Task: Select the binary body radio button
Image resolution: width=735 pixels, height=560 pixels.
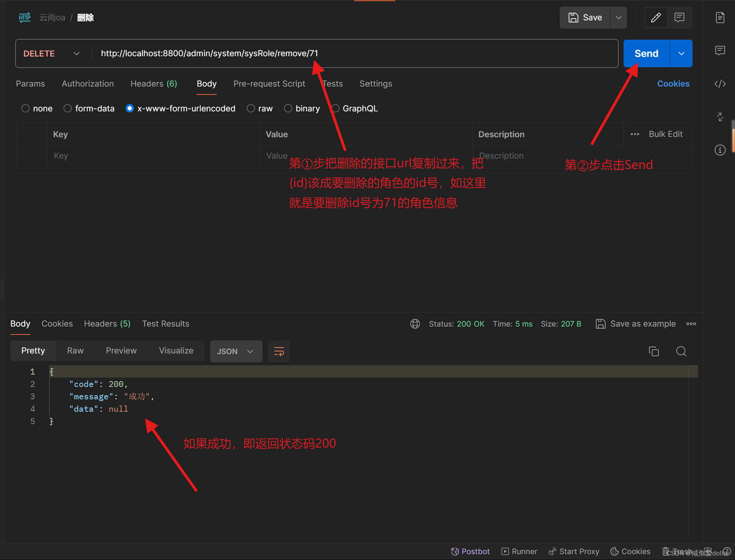Action: point(288,109)
